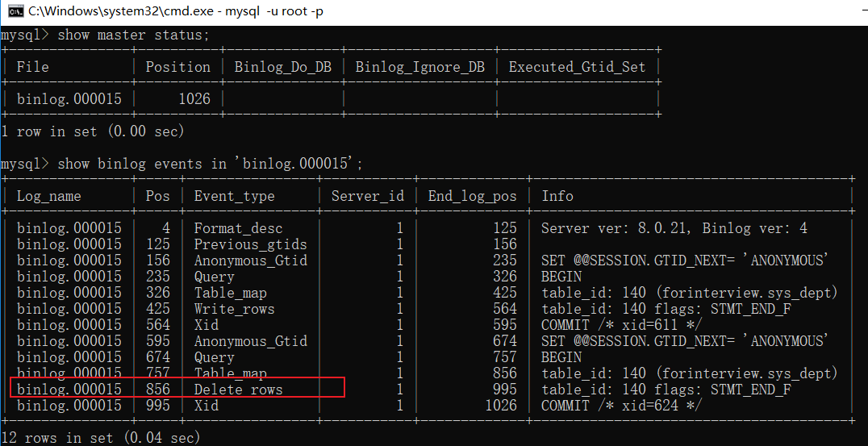Screen dimensions: 868x446
Task: Click 'Server ver: 8.0.21, Binlog ver: 4' info
Action: tap(674, 228)
